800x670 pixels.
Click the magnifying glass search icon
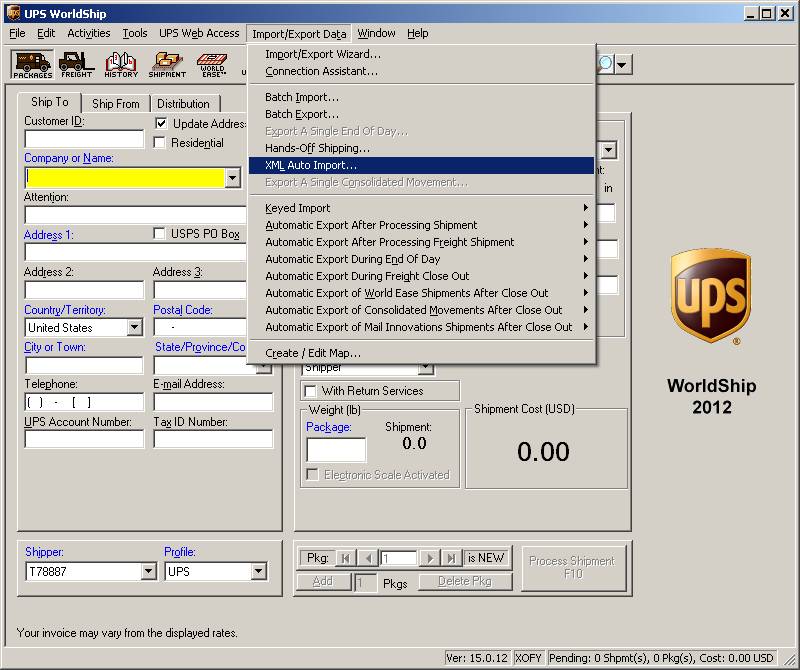605,64
